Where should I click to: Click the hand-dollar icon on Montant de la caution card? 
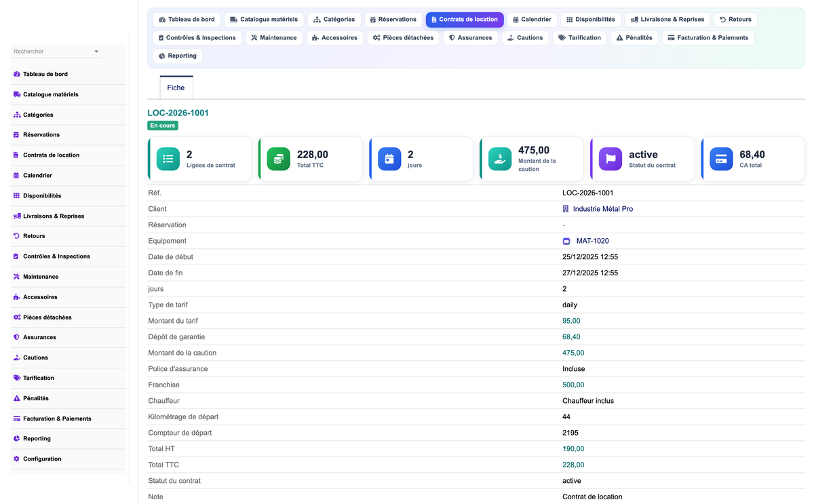[x=500, y=159]
